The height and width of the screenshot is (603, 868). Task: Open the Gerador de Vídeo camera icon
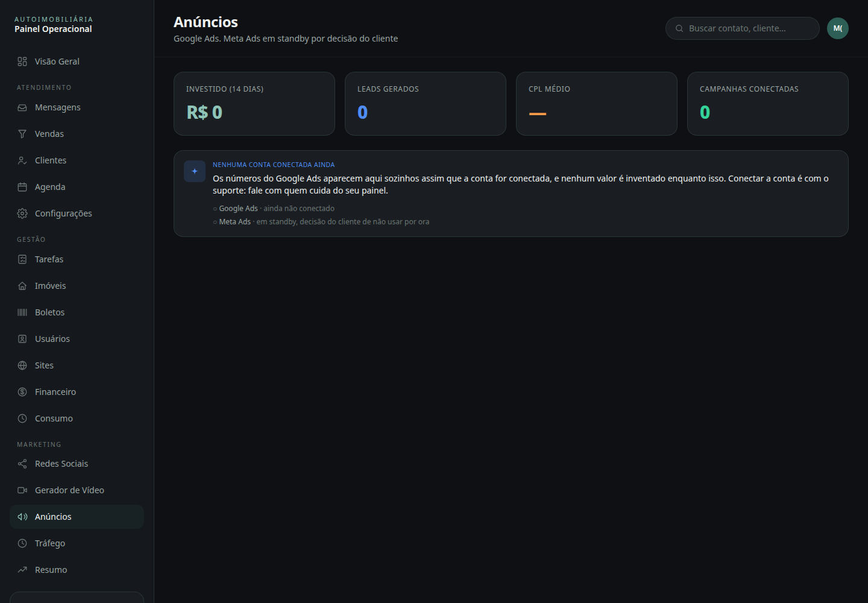point(22,490)
